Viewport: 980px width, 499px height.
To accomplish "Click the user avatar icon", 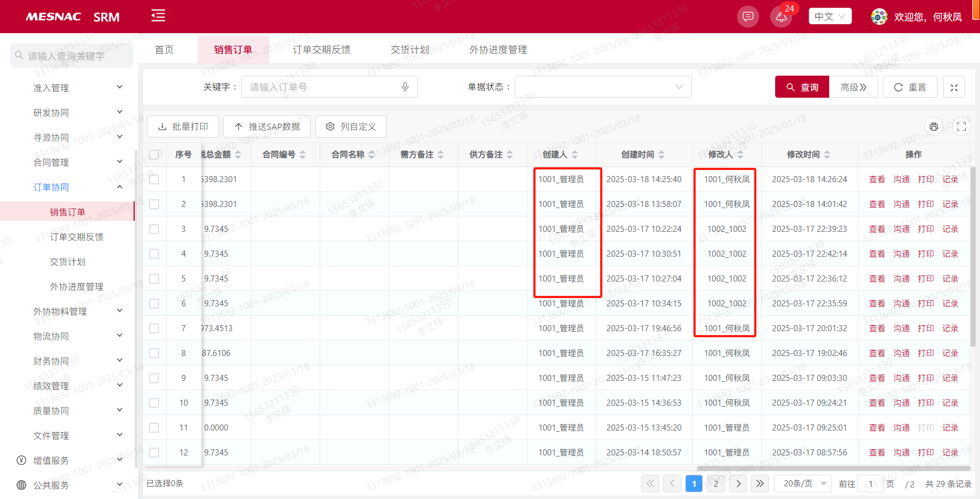I will coord(880,17).
